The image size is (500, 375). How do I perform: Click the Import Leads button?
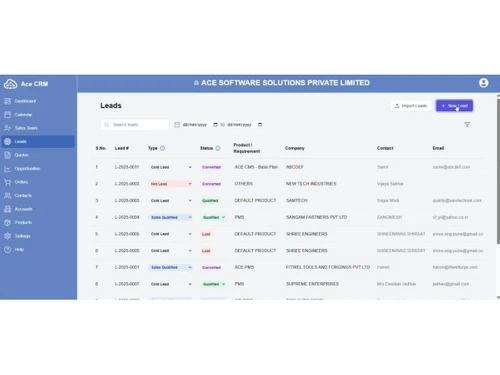411,106
